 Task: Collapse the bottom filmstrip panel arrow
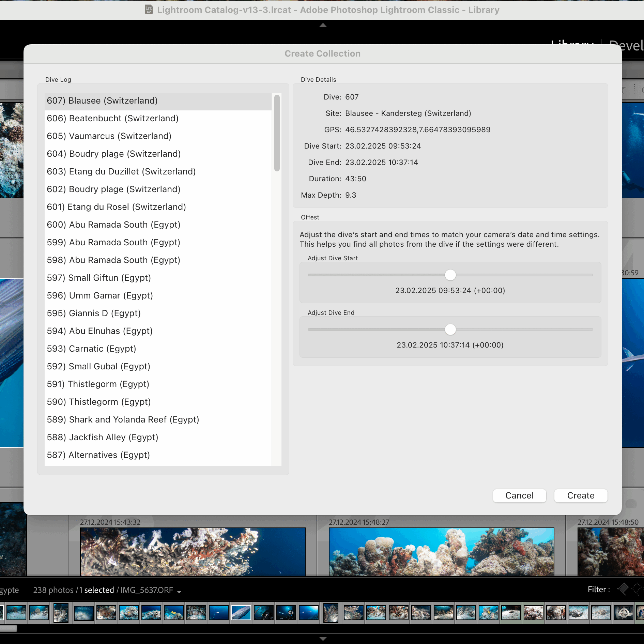click(x=323, y=639)
